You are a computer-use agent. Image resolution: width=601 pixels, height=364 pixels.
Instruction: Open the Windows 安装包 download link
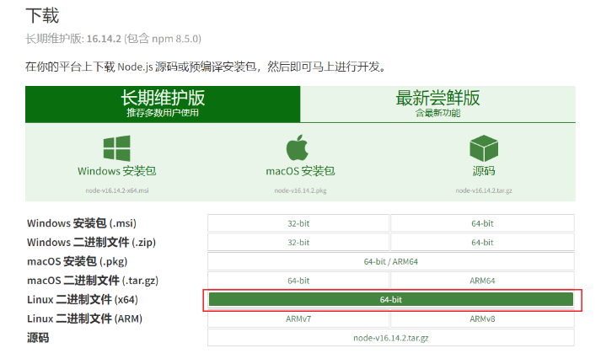coord(117,171)
